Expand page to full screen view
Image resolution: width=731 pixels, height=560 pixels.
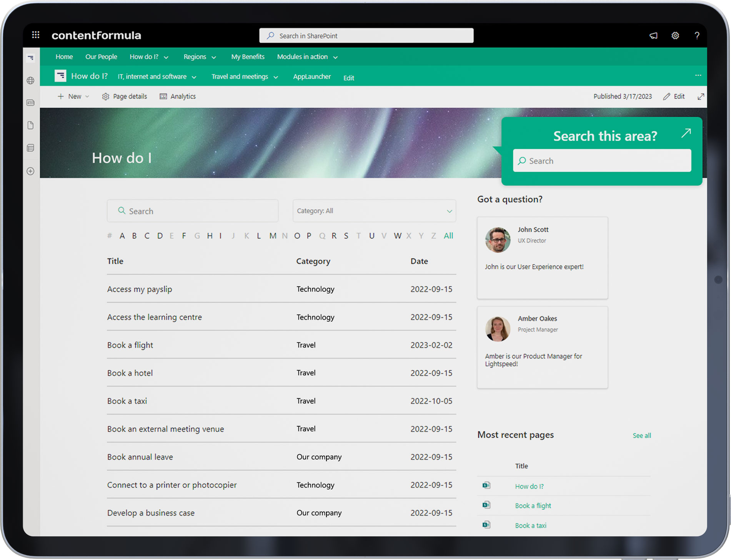pos(701,96)
